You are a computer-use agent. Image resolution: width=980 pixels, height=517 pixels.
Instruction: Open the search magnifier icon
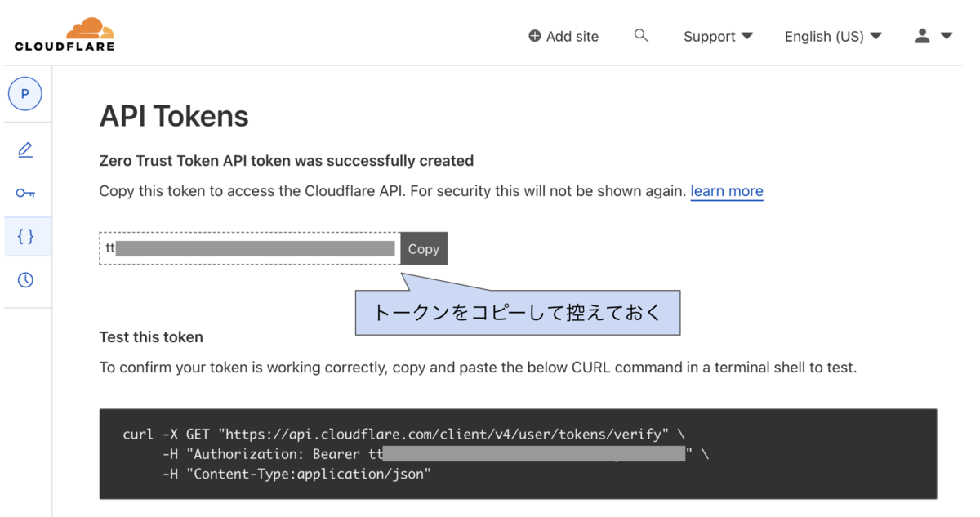(x=641, y=35)
